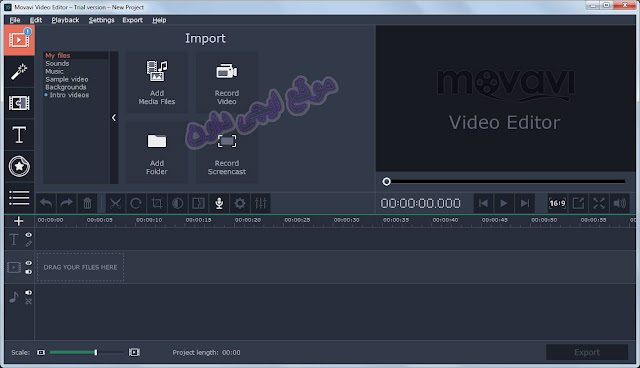Click Record Video camera button
Image resolution: width=640 pixels, height=368 pixels.
click(227, 83)
